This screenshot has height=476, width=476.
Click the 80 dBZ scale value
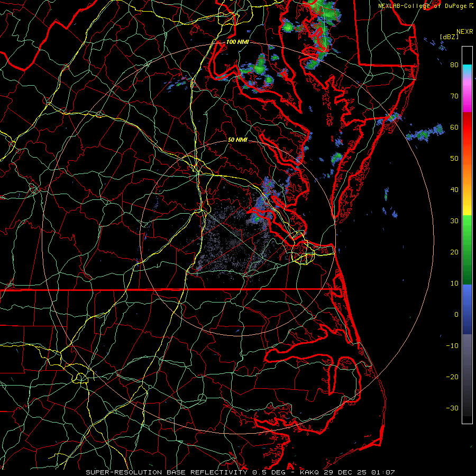pyautogui.click(x=454, y=65)
